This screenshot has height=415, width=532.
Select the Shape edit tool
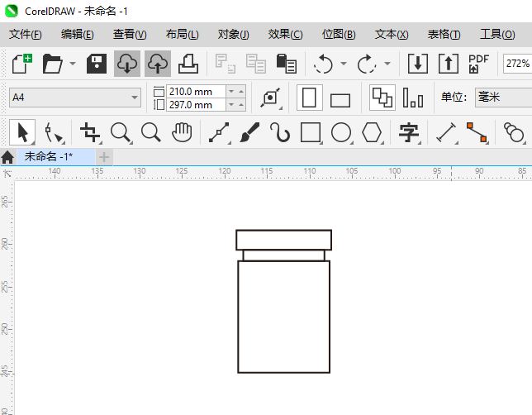(x=53, y=132)
